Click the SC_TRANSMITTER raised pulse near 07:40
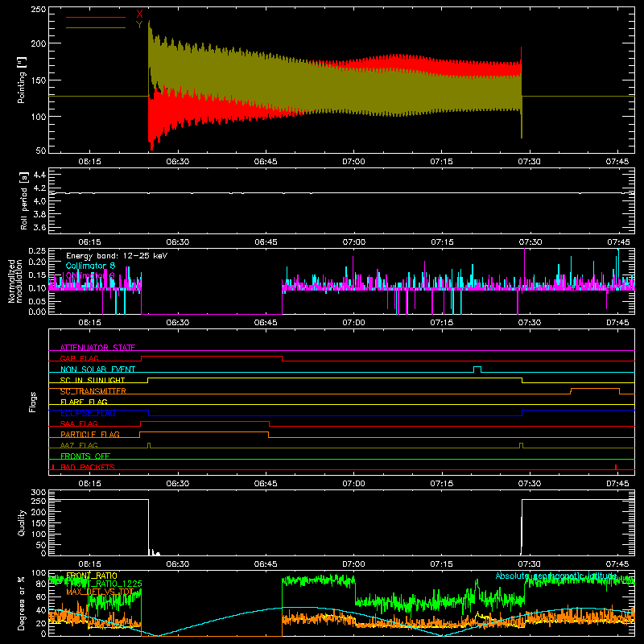644x644 pixels. 595,390
